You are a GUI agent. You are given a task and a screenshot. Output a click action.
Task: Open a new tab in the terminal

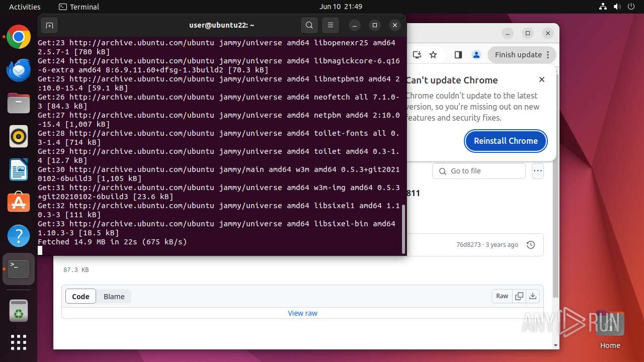[49, 25]
